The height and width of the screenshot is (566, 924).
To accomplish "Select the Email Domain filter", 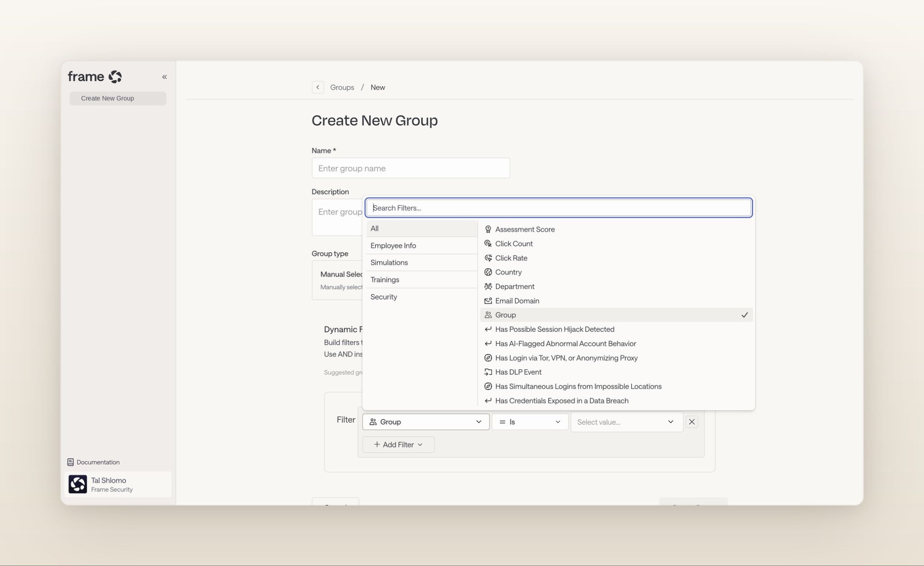I will click(616, 301).
